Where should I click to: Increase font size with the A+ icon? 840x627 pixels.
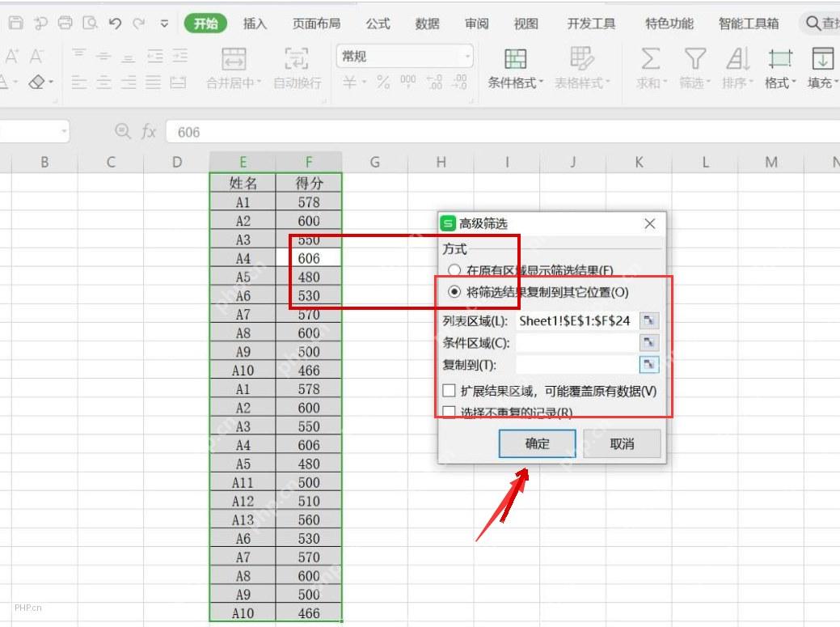click(12, 56)
